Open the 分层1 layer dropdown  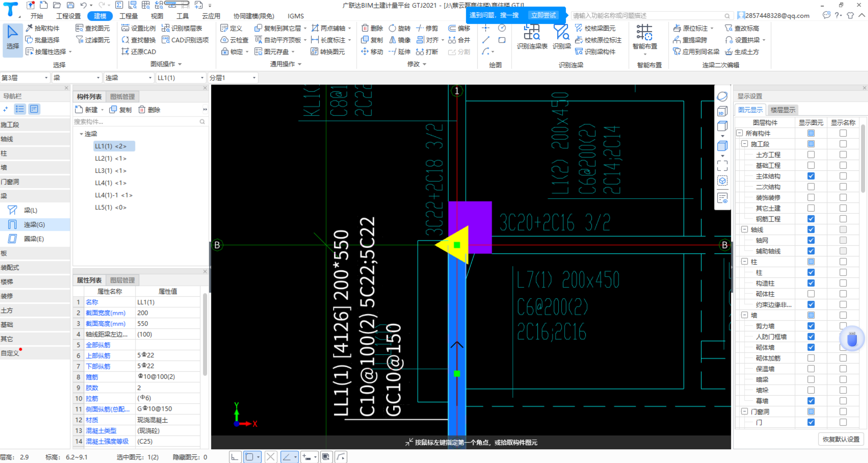[233, 78]
